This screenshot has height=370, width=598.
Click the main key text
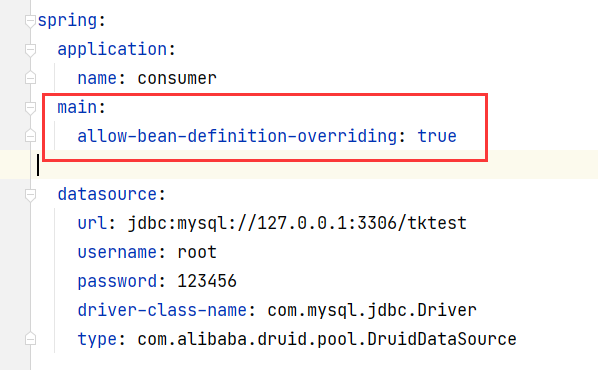point(77,107)
